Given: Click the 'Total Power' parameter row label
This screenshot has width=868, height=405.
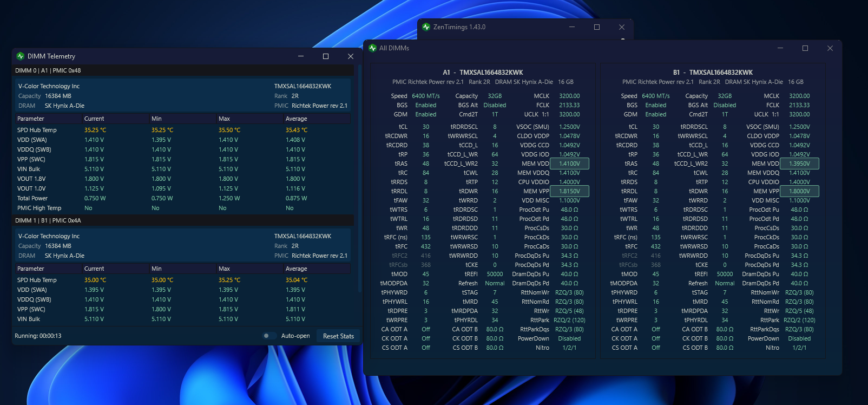Looking at the screenshot, I should point(32,198).
